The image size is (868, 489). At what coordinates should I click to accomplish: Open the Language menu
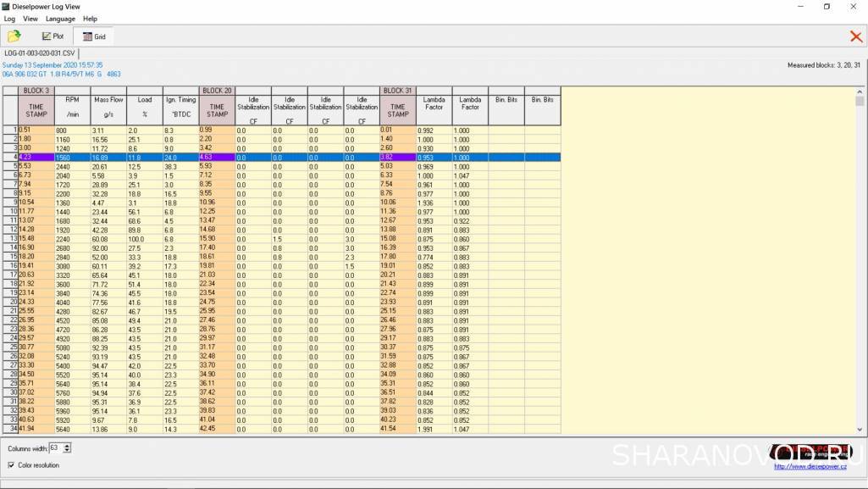pos(60,19)
